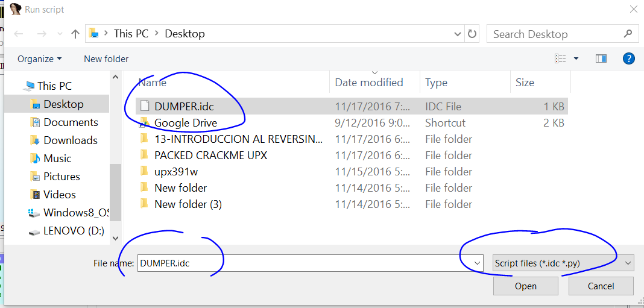Select LENOVO (D:) drive in sidebar
The height and width of the screenshot is (308, 644).
(x=74, y=231)
